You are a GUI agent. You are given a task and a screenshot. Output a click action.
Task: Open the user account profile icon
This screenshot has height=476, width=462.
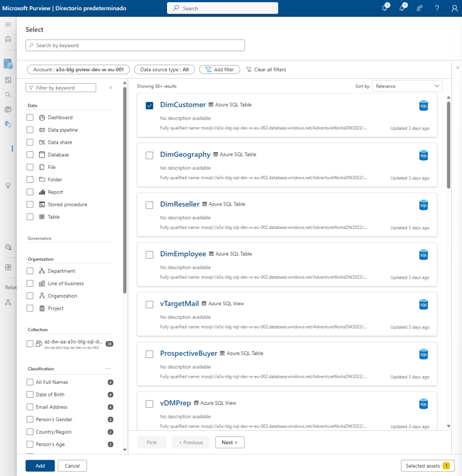(455, 8)
